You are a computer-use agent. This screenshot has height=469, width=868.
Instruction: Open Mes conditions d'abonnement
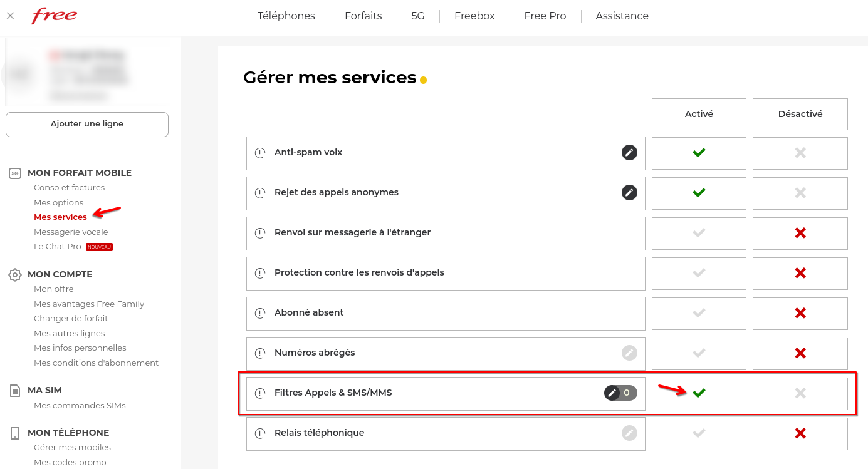(x=97, y=363)
